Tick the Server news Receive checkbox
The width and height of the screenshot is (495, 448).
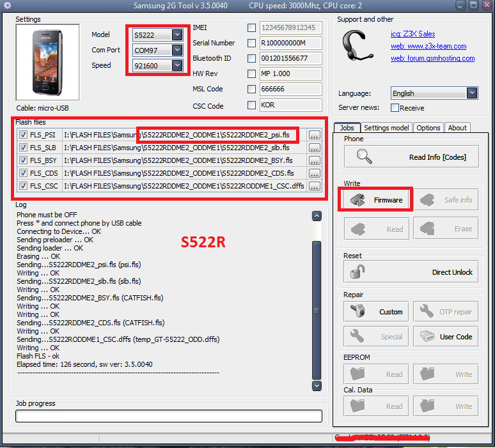click(395, 108)
